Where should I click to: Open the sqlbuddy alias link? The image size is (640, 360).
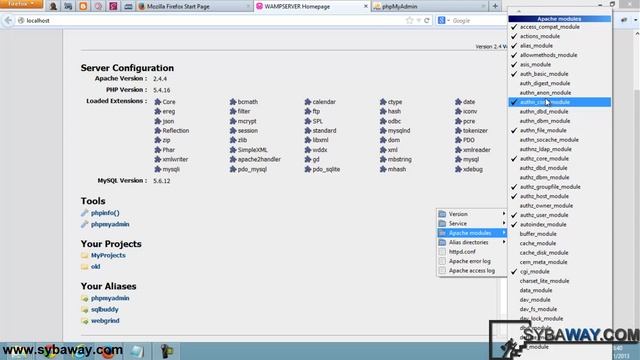pos(104,309)
